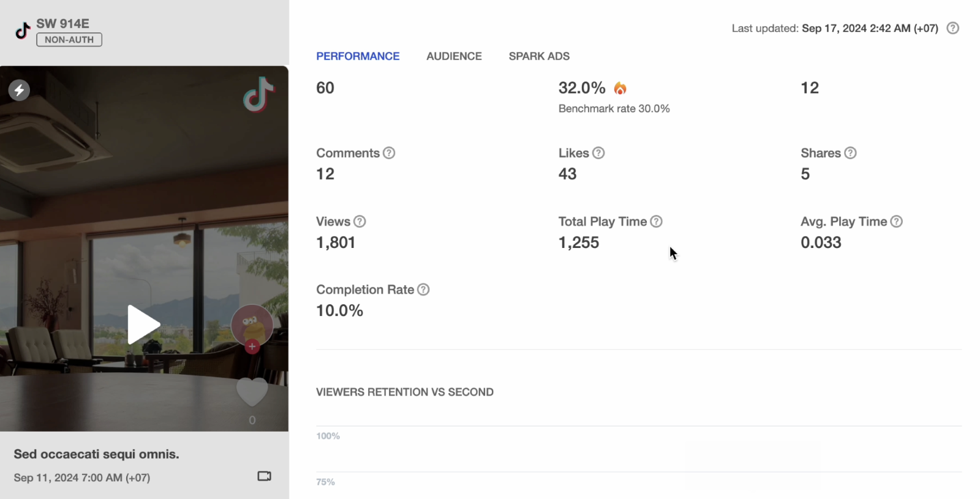Click the TikTok watermark logo on video
This screenshot has width=980, height=499.
[258, 94]
